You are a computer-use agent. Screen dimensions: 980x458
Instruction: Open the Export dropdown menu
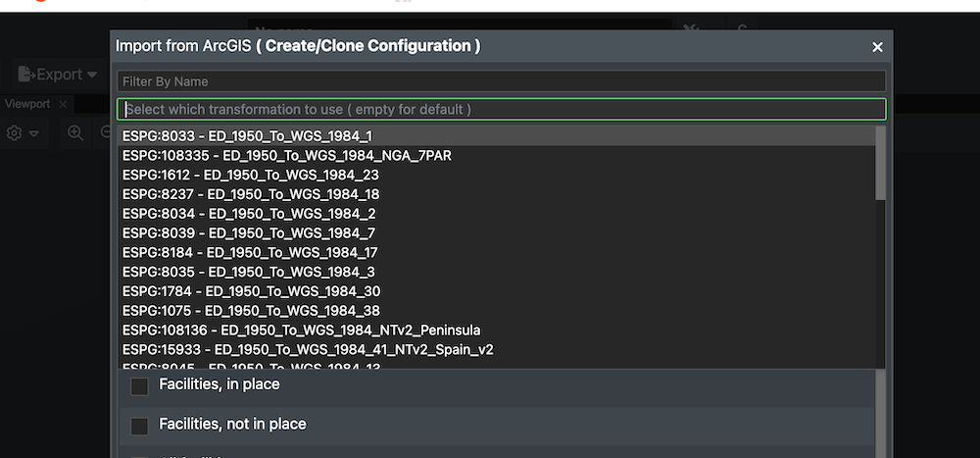(58, 75)
